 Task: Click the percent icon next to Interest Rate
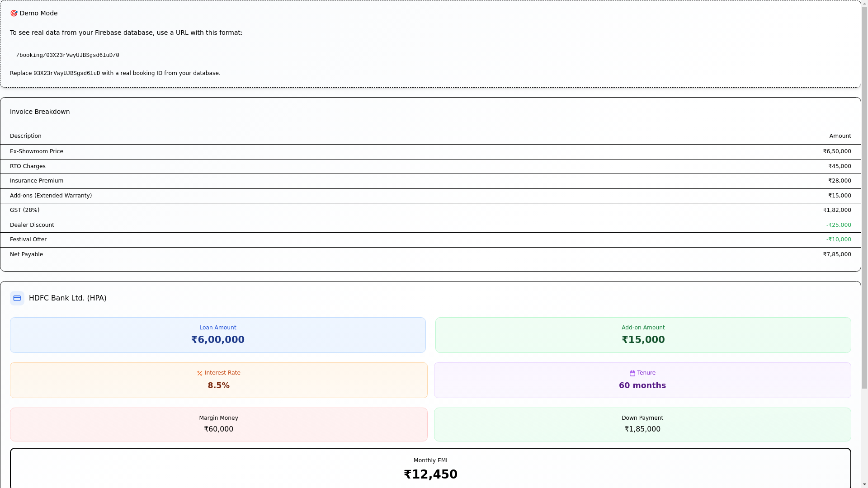click(x=200, y=373)
